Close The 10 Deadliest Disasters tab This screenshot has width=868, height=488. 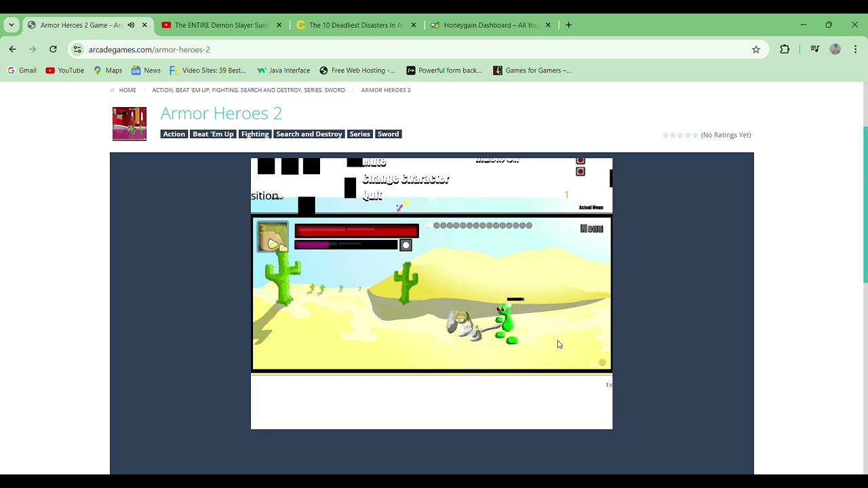[x=414, y=25]
